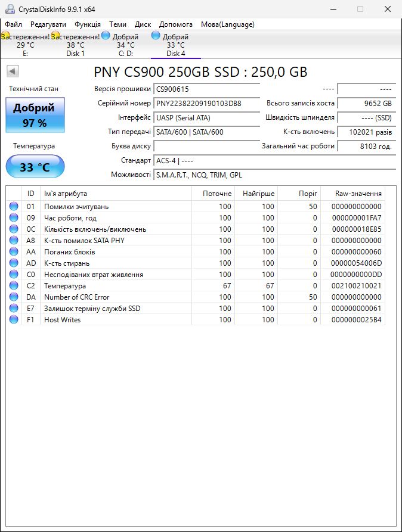Click the yellow warning status icon for drive E:

(x=5, y=36)
